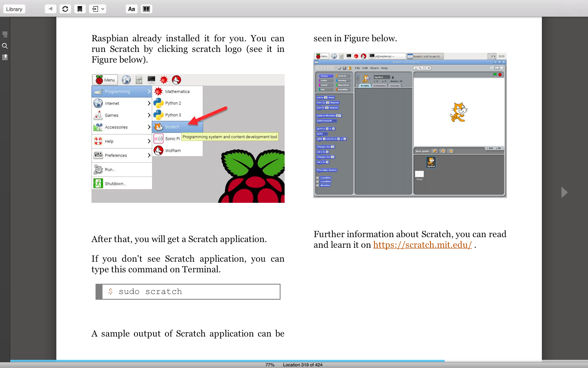Bookmark this page

pyautogui.click(x=80, y=9)
